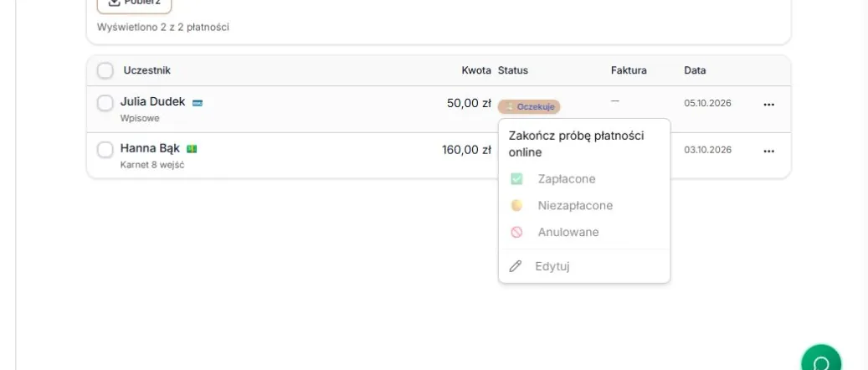The width and height of the screenshot is (868, 370).
Task: Click the yellow circle icon for Niezapłacone
Action: [516, 205]
